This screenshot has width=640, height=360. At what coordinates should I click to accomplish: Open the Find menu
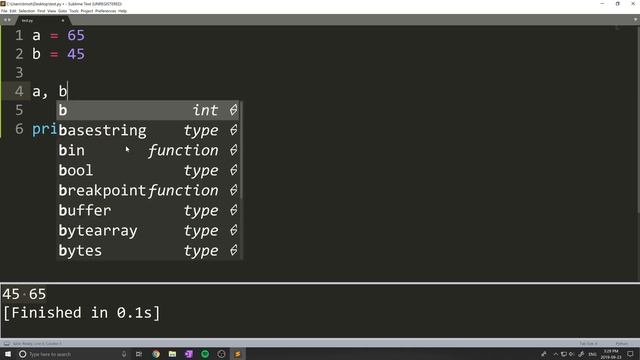pyautogui.click(x=41, y=11)
